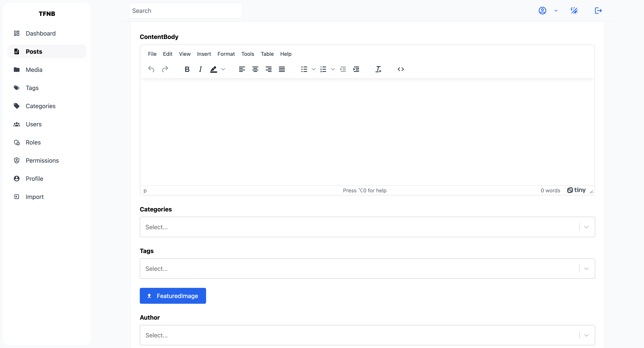Click the undo arrow in editor toolbar
Image resolution: width=644 pixels, height=348 pixels.
pyautogui.click(x=151, y=69)
